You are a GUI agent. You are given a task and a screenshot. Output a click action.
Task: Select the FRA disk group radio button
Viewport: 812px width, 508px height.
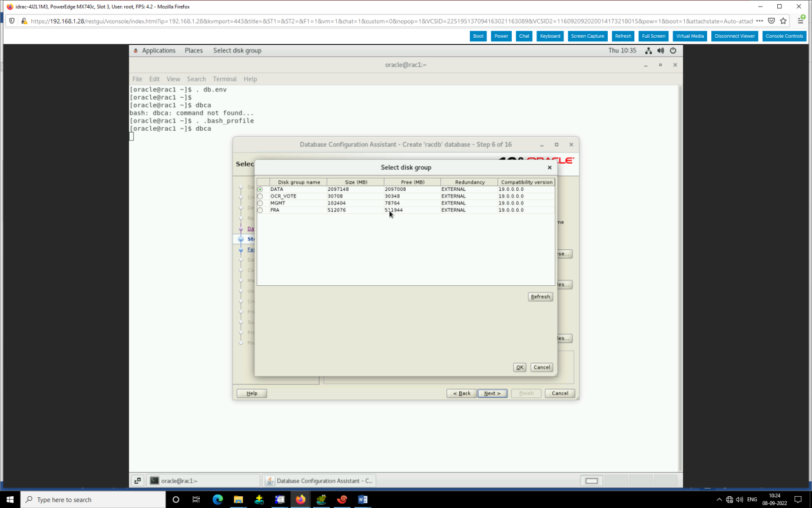[260, 210]
